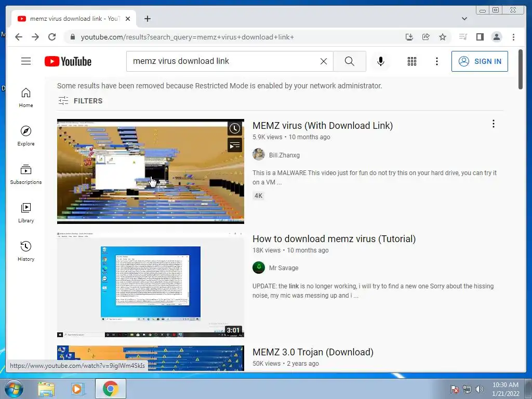Add first video to Watch Later
Viewport: 532px width, 399px height.
point(234,128)
